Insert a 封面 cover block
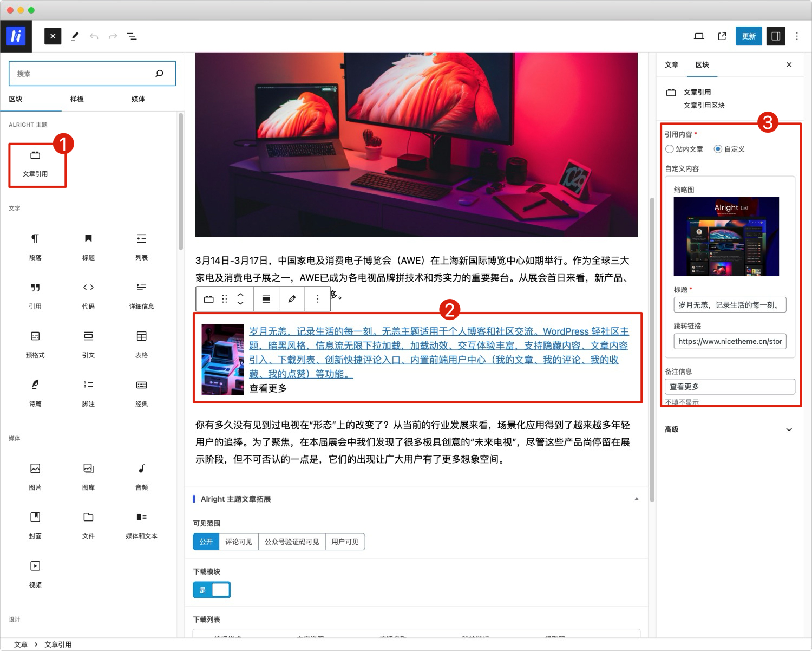Viewport: 812px width, 651px height. 35,525
